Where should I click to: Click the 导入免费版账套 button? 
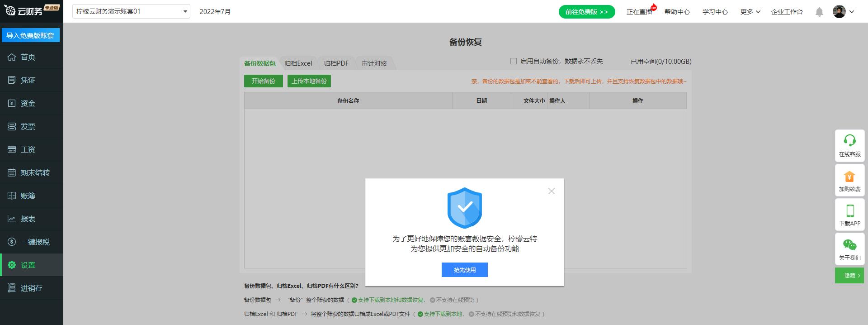[x=31, y=35]
